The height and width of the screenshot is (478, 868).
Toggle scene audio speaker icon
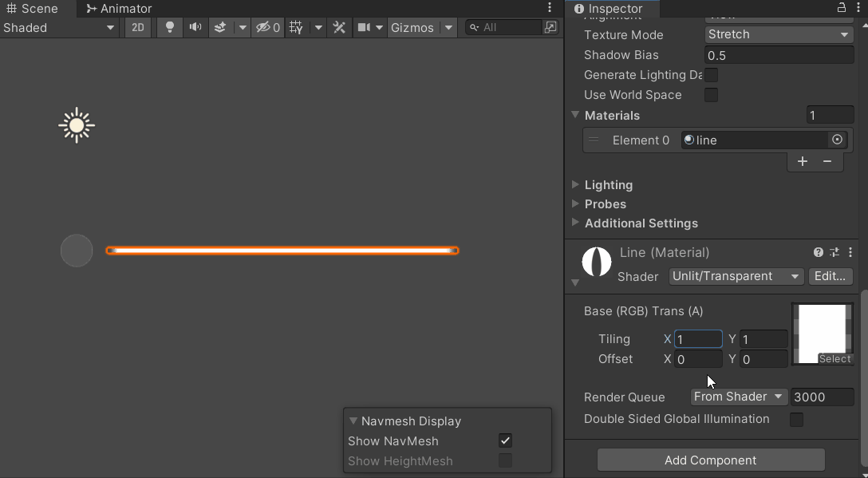pyautogui.click(x=195, y=28)
